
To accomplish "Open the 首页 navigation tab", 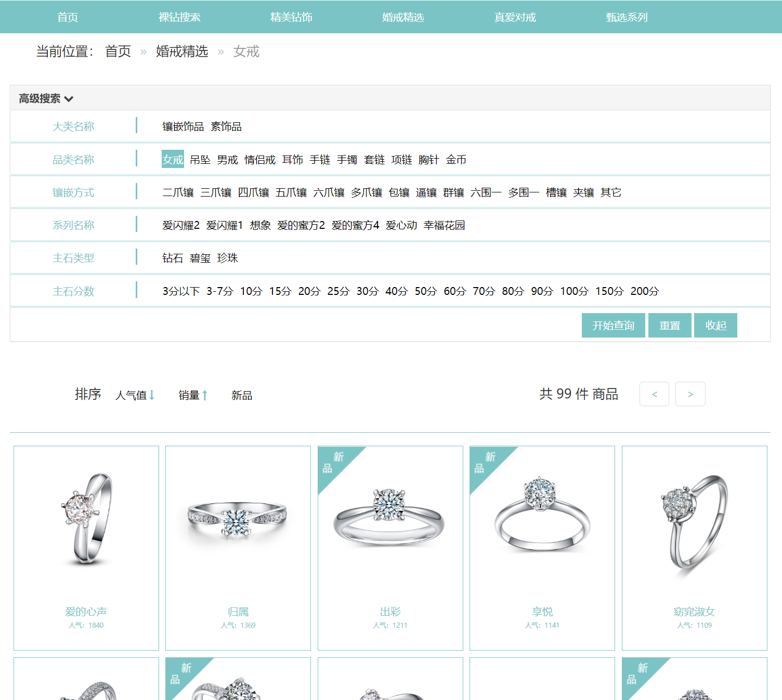I will (68, 17).
